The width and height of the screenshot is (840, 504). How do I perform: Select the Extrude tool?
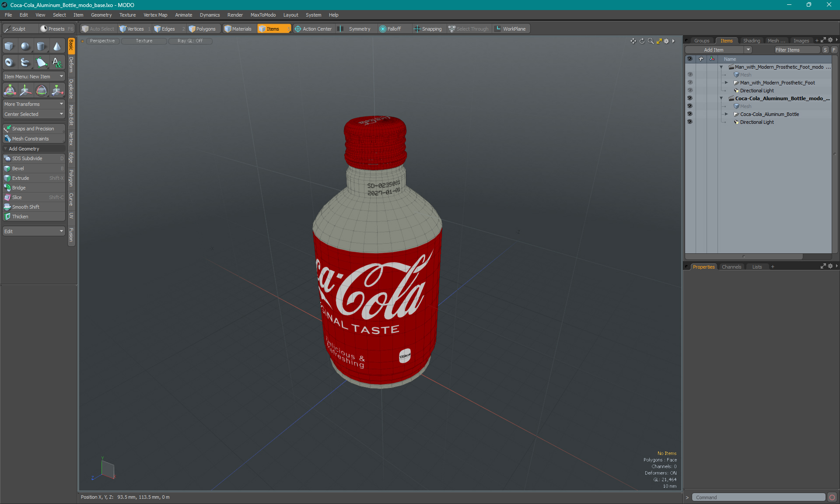[20, 178]
